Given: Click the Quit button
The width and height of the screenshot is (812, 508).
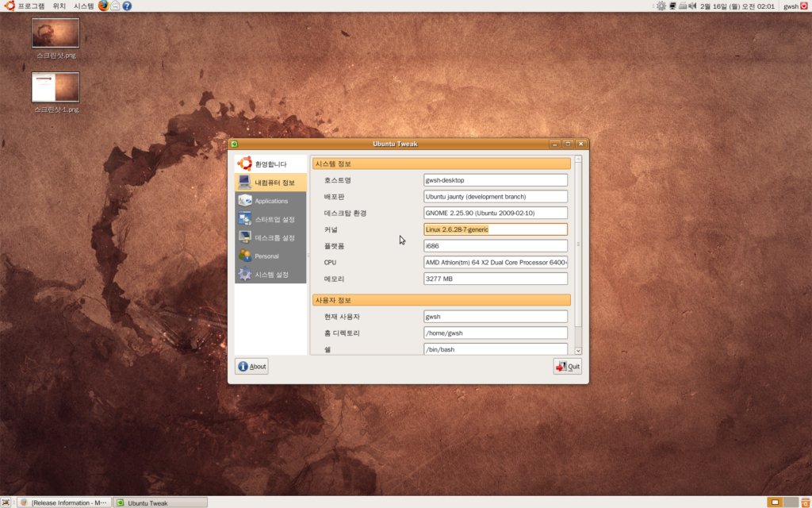Looking at the screenshot, I should 568,367.
